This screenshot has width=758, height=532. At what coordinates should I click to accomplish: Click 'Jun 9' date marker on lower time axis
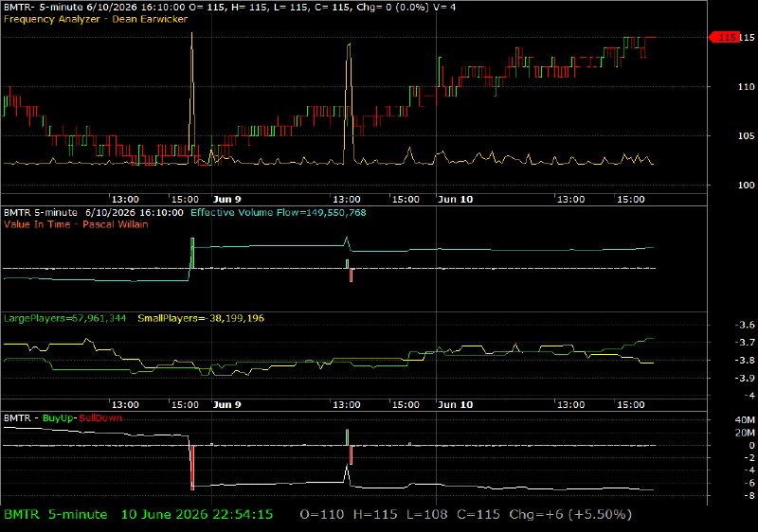(227, 404)
